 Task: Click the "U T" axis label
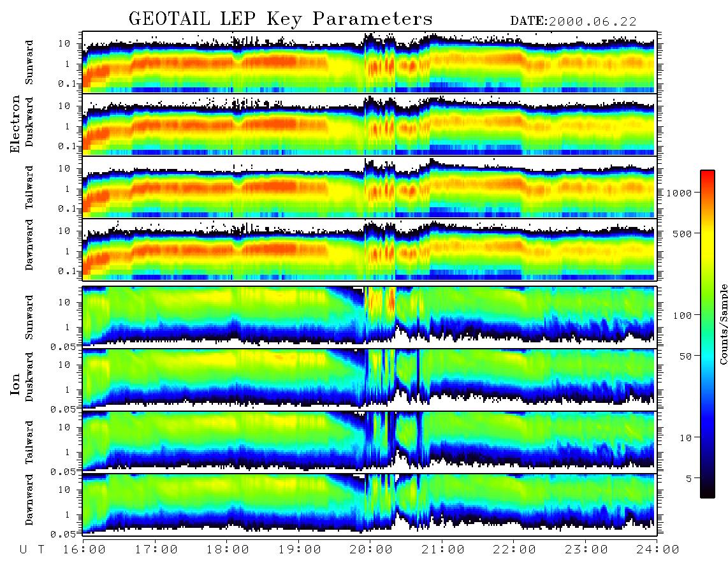coord(32,550)
